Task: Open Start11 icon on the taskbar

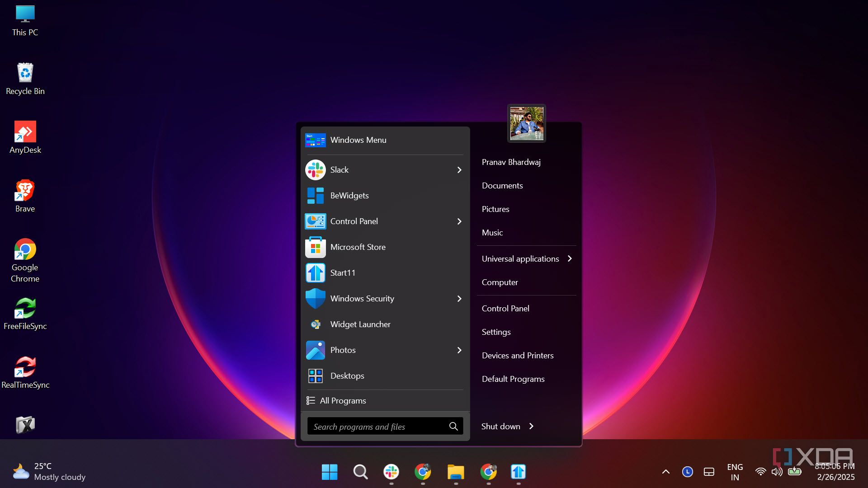Action: [518, 472]
